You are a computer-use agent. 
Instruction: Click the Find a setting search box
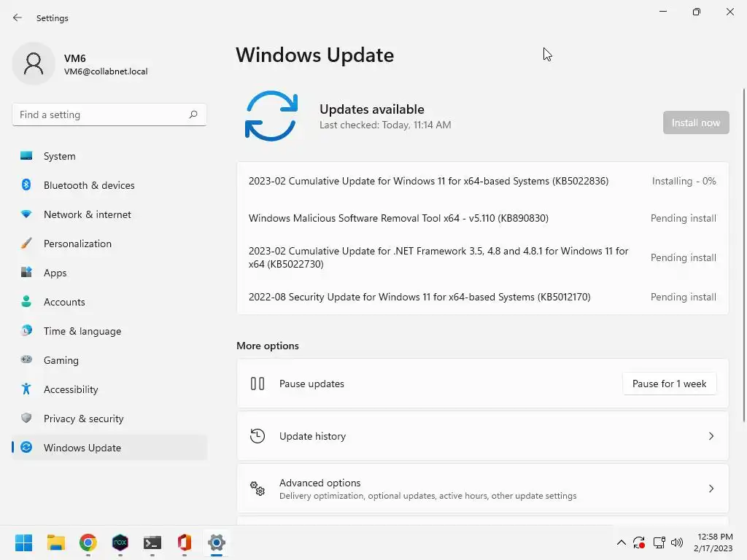point(109,114)
